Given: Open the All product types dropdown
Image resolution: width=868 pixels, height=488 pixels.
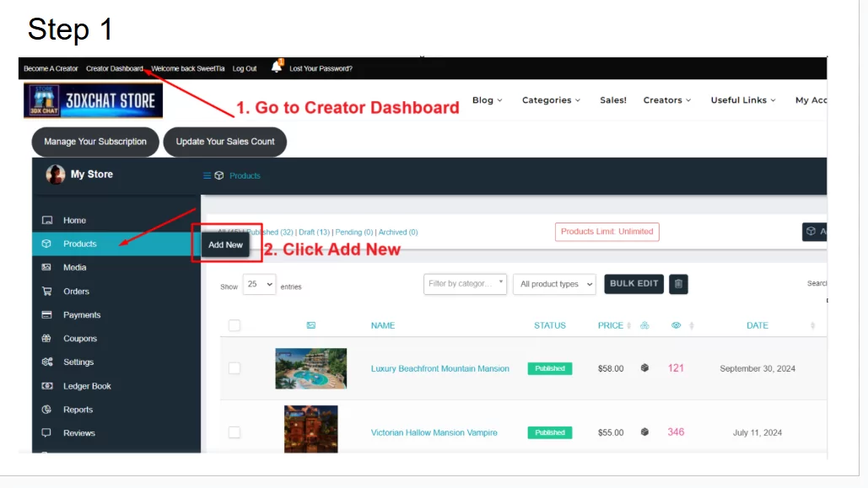Looking at the screenshot, I should 554,284.
